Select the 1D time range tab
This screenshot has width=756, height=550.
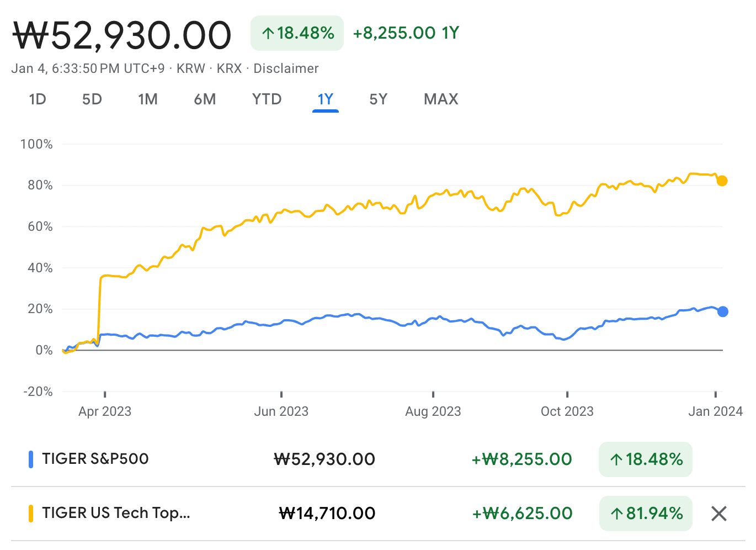click(38, 99)
